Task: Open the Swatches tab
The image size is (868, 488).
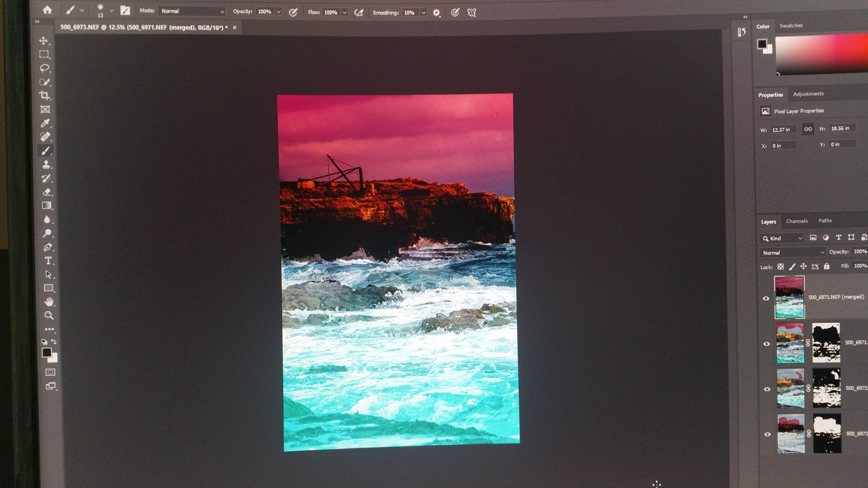Action: coord(791,26)
